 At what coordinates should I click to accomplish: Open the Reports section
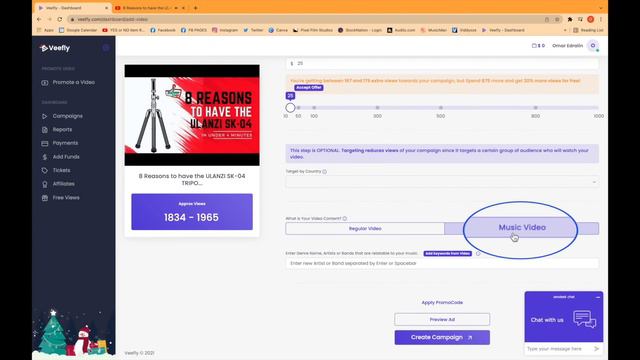pos(62,130)
